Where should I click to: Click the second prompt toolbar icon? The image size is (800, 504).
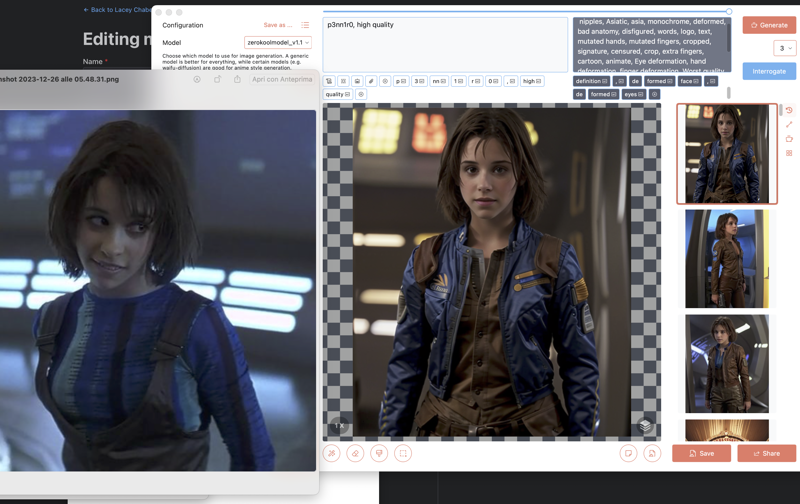point(343,81)
